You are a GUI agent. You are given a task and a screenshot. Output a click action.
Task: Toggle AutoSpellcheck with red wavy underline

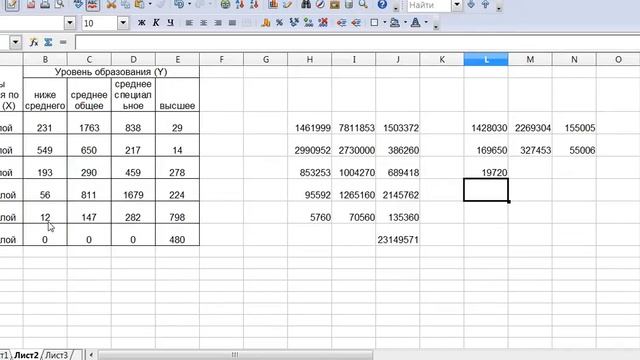pos(93,4)
